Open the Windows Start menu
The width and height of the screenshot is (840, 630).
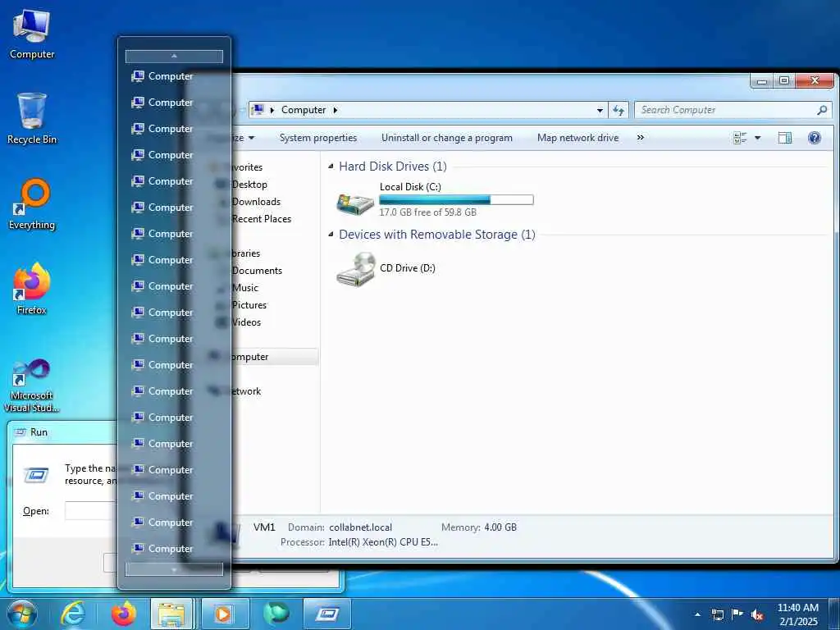(22, 614)
